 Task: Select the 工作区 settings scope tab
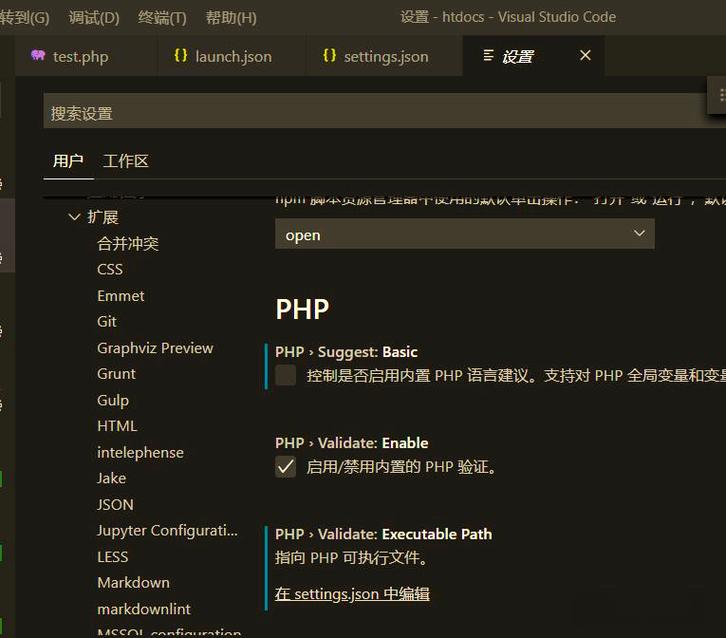click(x=125, y=161)
